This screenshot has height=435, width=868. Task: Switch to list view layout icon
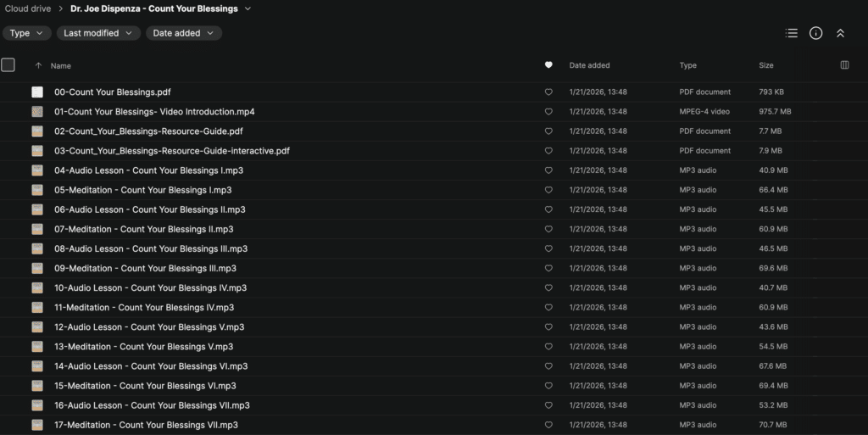[x=792, y=33]
